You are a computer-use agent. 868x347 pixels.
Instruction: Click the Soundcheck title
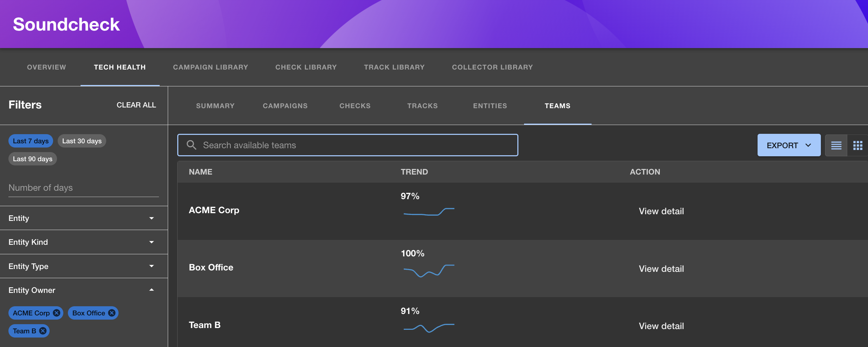pyautogui.click(x=66, y=24)
